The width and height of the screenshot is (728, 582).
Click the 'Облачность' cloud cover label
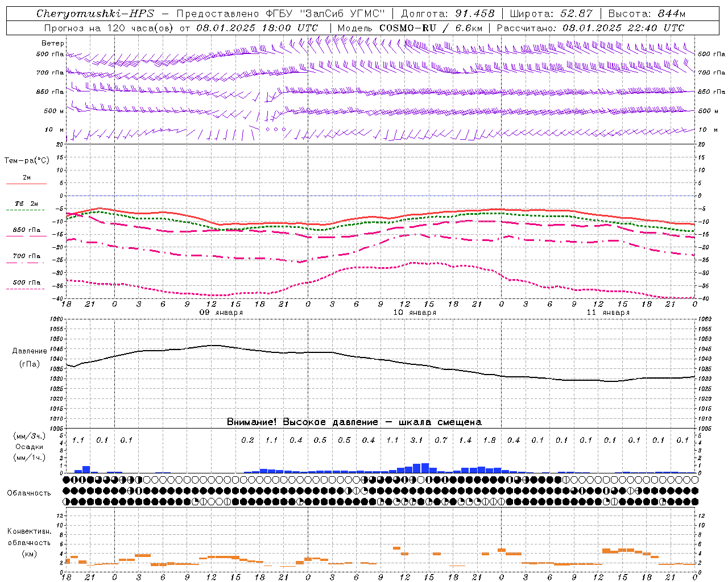(x=28, y=493)
